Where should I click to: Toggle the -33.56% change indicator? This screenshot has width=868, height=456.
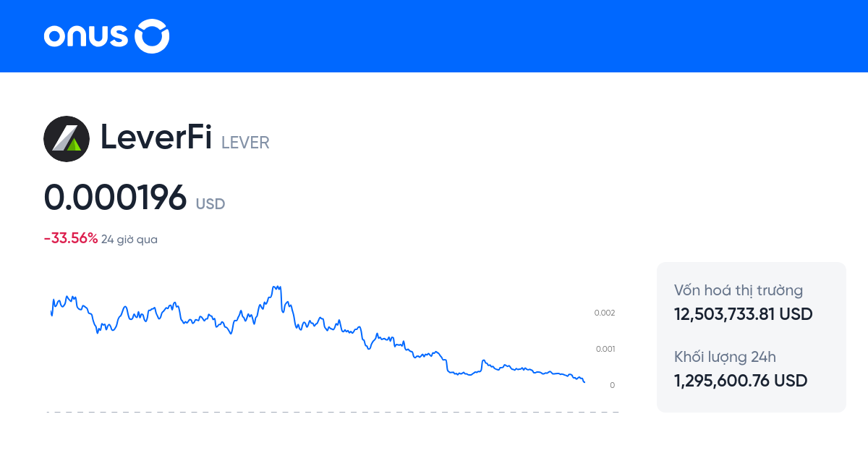pyautogui.click(x=70, y=237)
